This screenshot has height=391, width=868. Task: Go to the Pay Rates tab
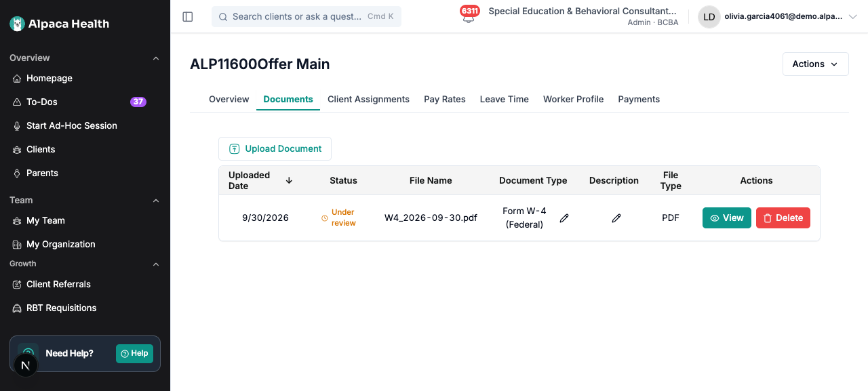click(x=445, y=100)
